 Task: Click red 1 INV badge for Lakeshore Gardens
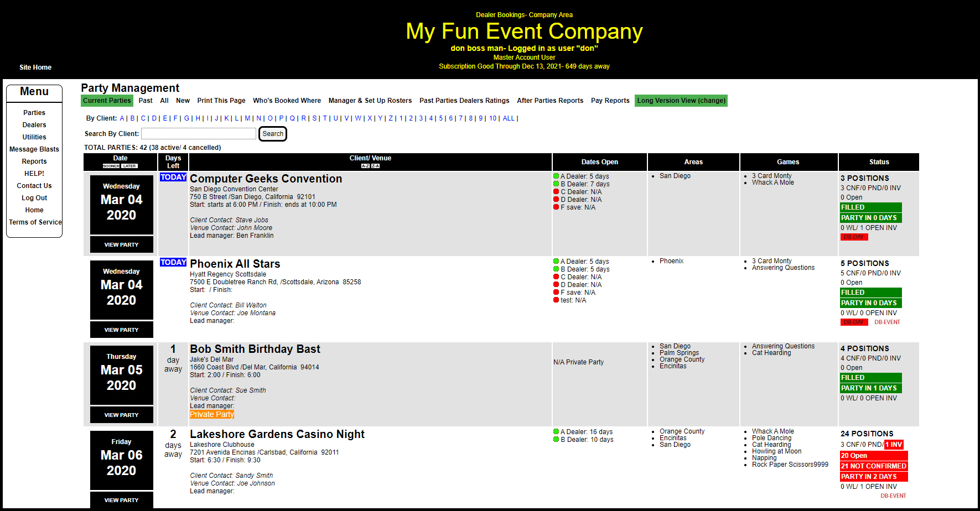click(893, 445)
